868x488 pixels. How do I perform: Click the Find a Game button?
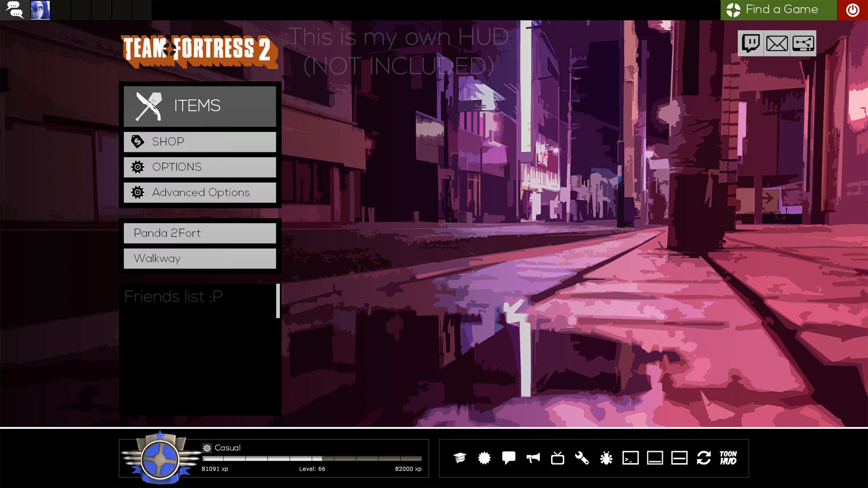[x=780, y=9]
